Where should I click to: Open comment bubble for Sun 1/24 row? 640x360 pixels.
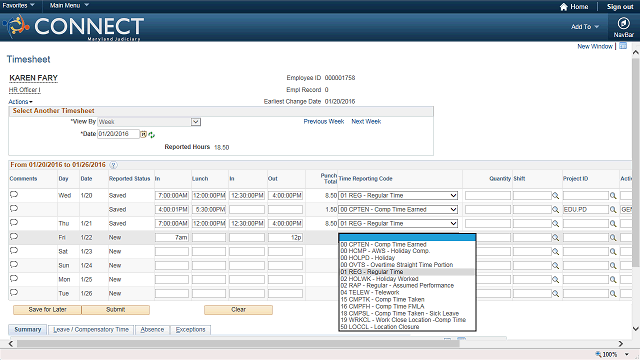click(14, 264)
